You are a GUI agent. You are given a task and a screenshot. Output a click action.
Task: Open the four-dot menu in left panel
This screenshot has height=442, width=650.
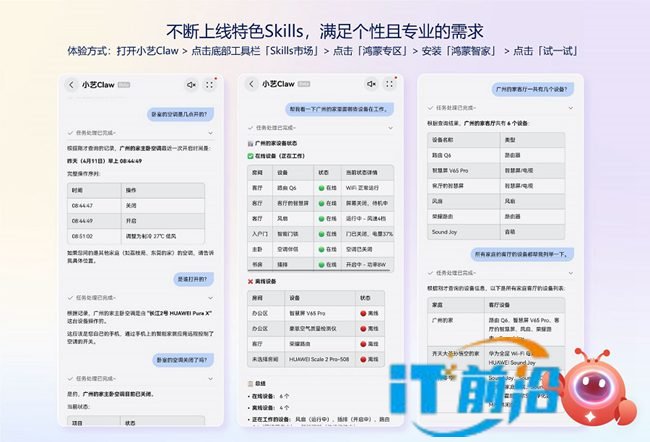click(210, 85)
